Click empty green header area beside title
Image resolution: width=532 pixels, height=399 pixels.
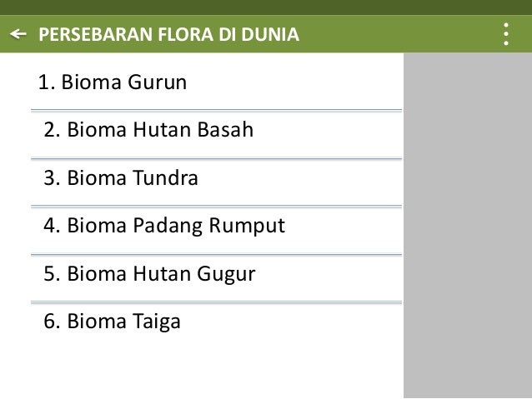[x=392, y=35]
